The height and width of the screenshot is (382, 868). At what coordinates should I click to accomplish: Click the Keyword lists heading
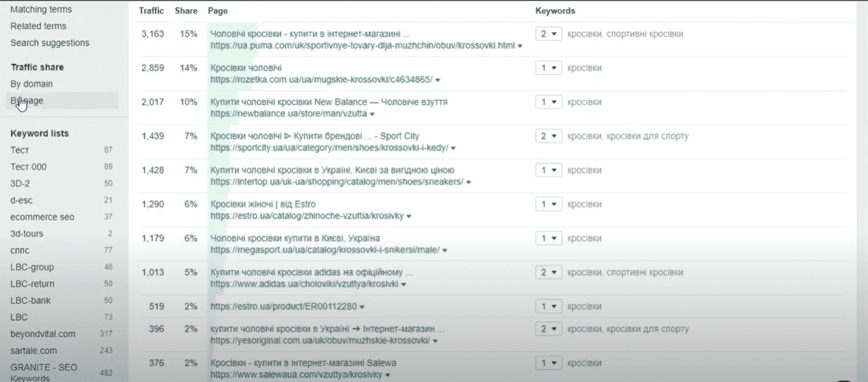(39, 133)
